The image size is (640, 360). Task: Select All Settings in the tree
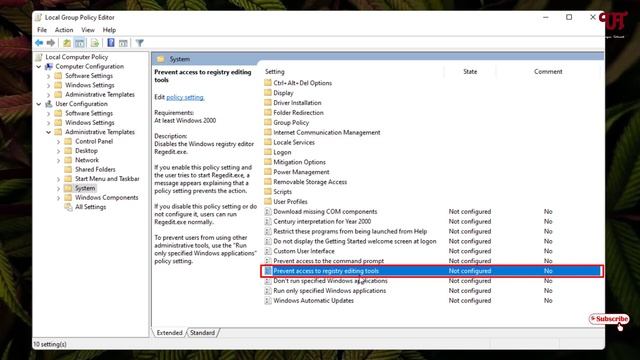point(90,207)
